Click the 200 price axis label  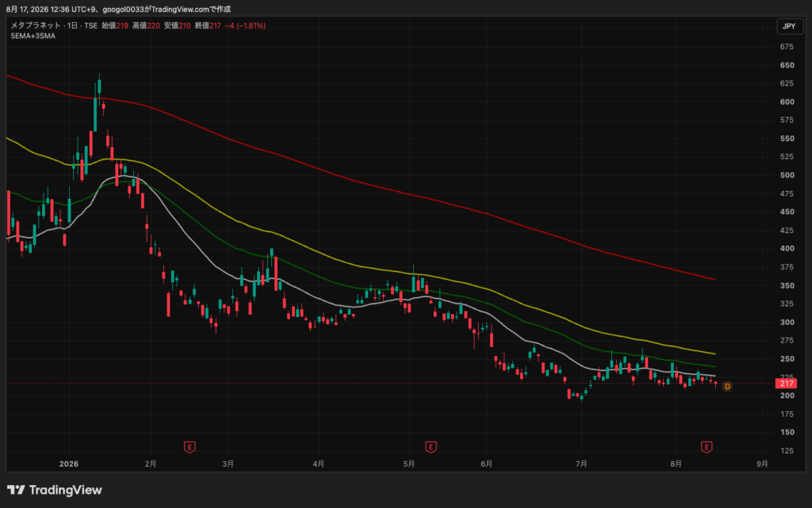(x=787, y=395)
